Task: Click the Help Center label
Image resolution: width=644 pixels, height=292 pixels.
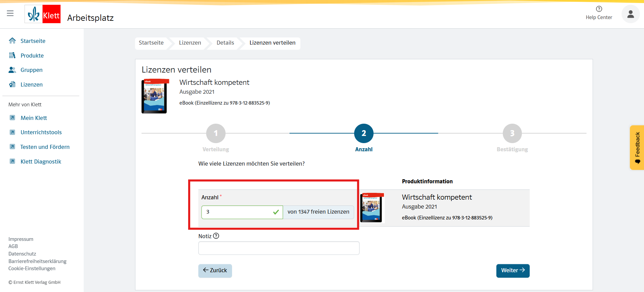Action: pyautogui.click(x=599, y=17)
